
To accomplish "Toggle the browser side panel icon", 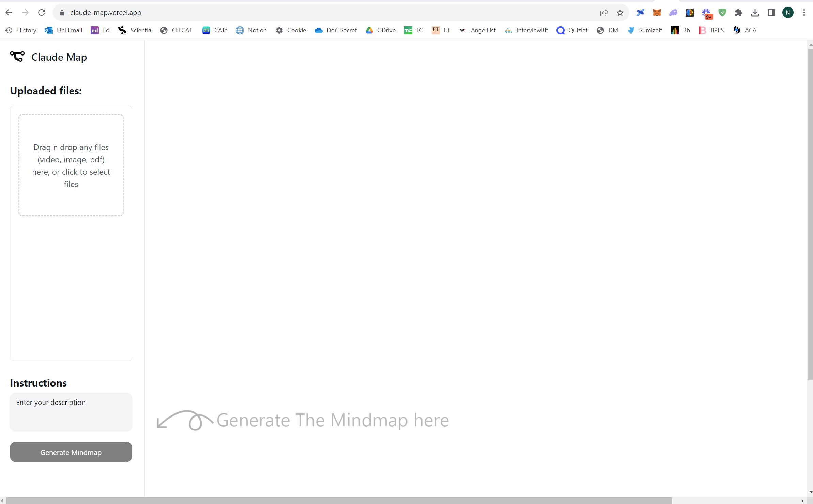I will click(x=771, y=13).
